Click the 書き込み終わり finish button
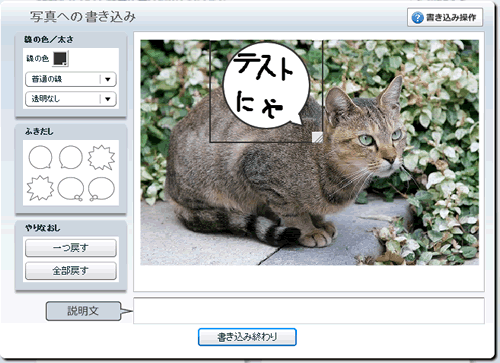The image size is (500, 363). (247, 337)
